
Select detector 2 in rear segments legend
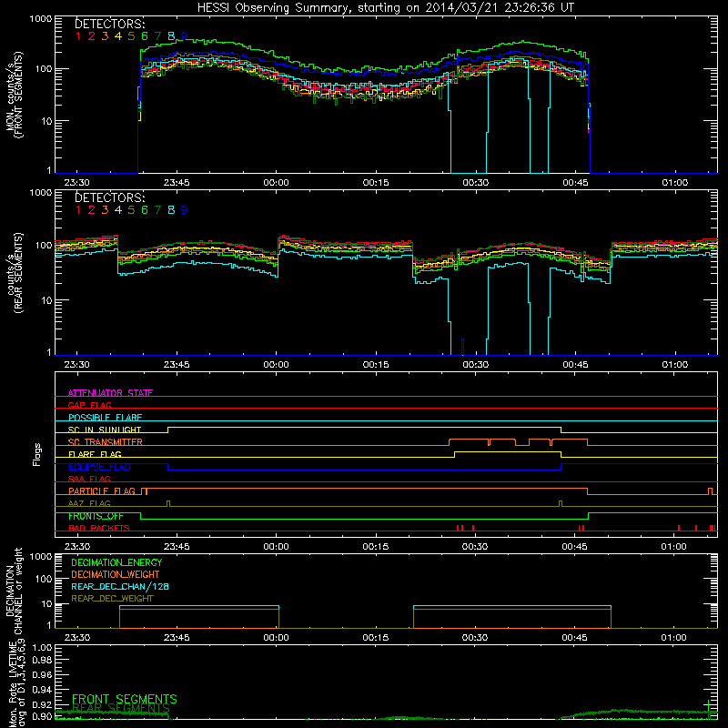92,210
